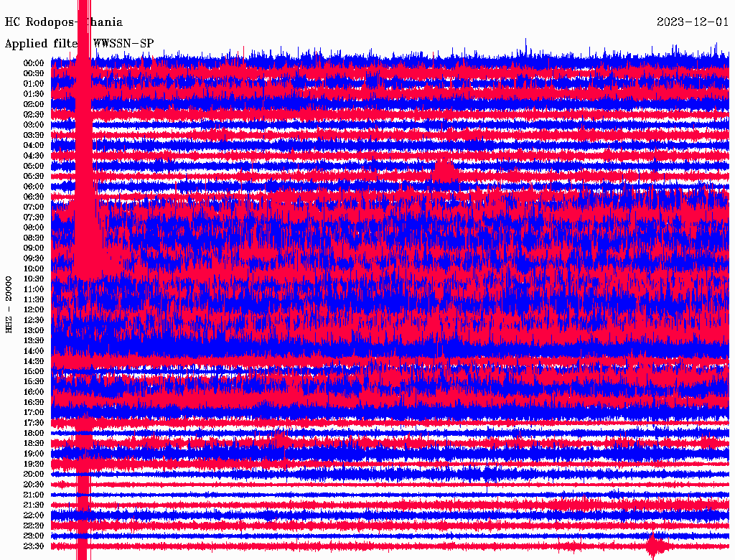Select the 14:00 time label
735x560 pixels.
34,350
